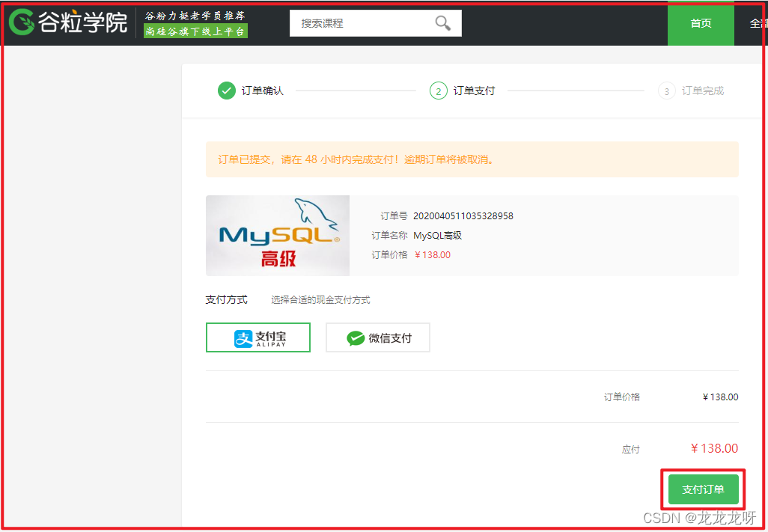This screenshot has width=768, height=532.
Task: Click the 支付订单 button
Action: tap(704, 489)
